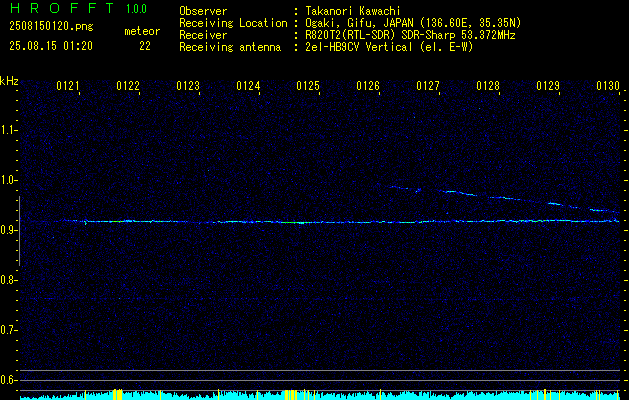Click the 0128 time marker

tap(488, 86)
